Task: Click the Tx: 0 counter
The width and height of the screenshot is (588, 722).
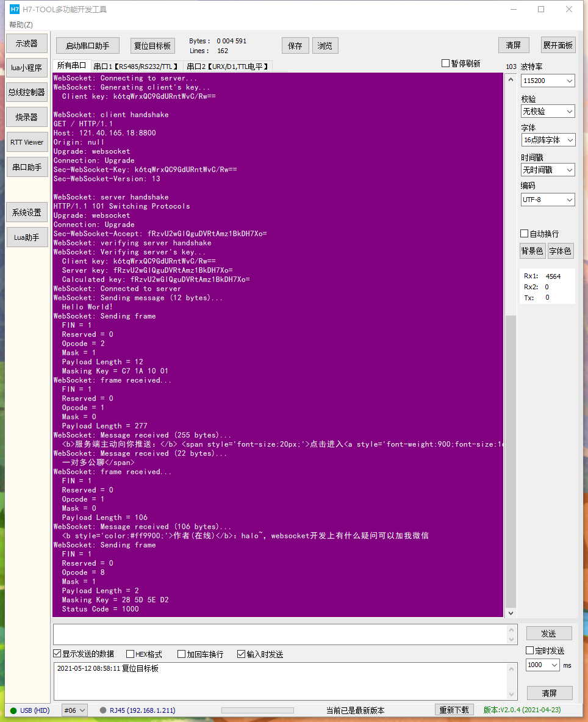Action: tap(537, 297)
